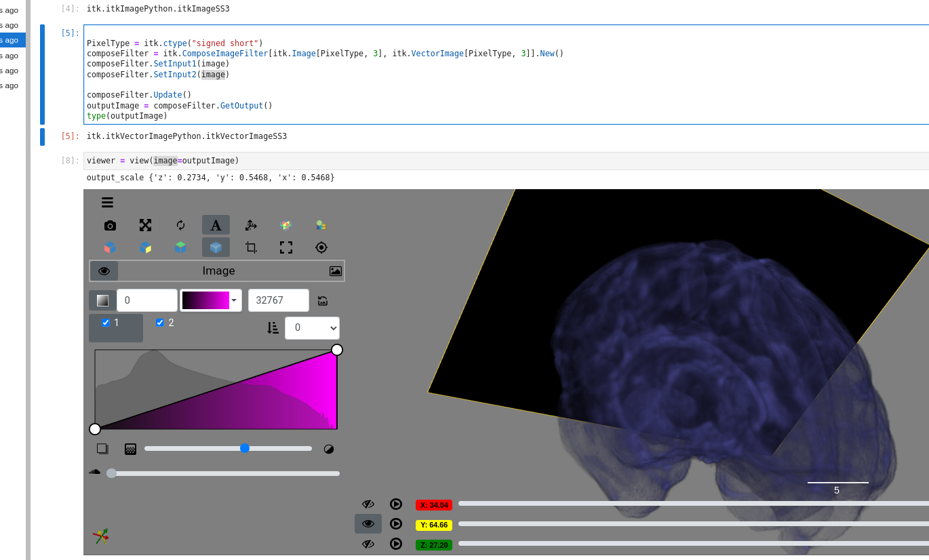Select the green Z-plane cube view icon
Screen dimensions: 929x560
click(x=181, y=247)
